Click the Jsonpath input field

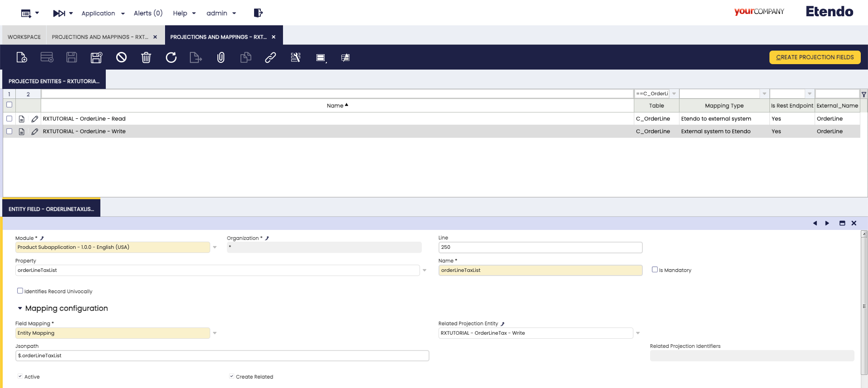(222, 356)
